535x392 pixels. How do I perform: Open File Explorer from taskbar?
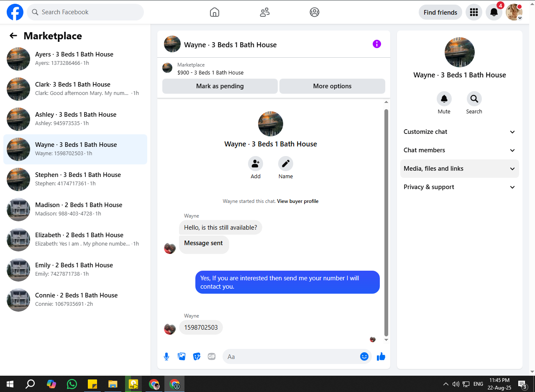[x=113, y=384]
